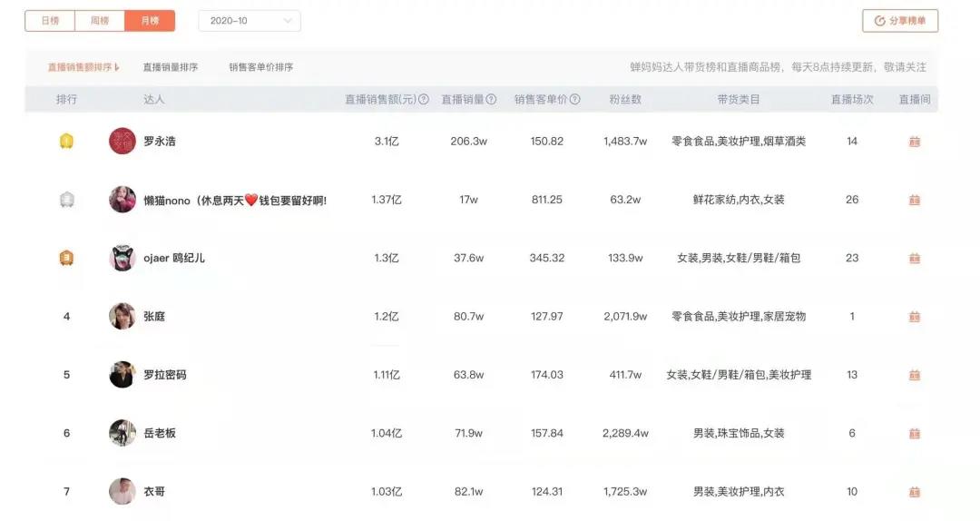This screenshot has width=980, height=521.
Task: Click help icon beside 直播销售额(元)
Action: (424, 100)
